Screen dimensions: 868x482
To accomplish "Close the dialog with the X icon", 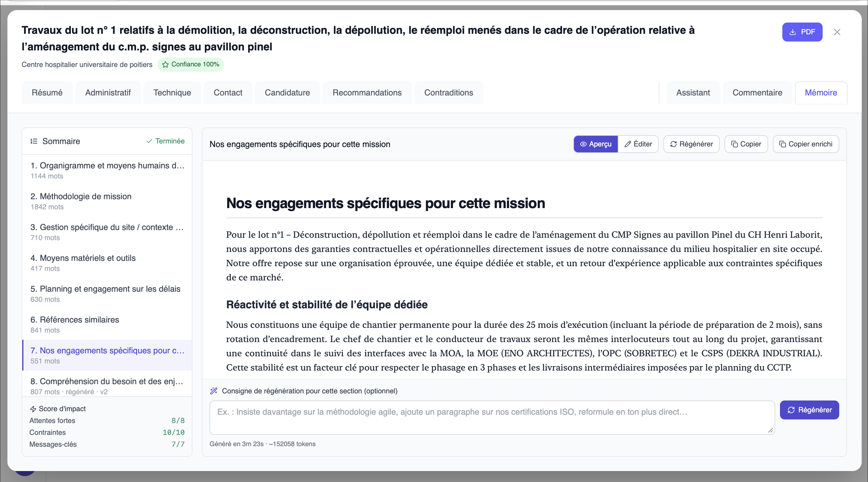I will [837, 32].
